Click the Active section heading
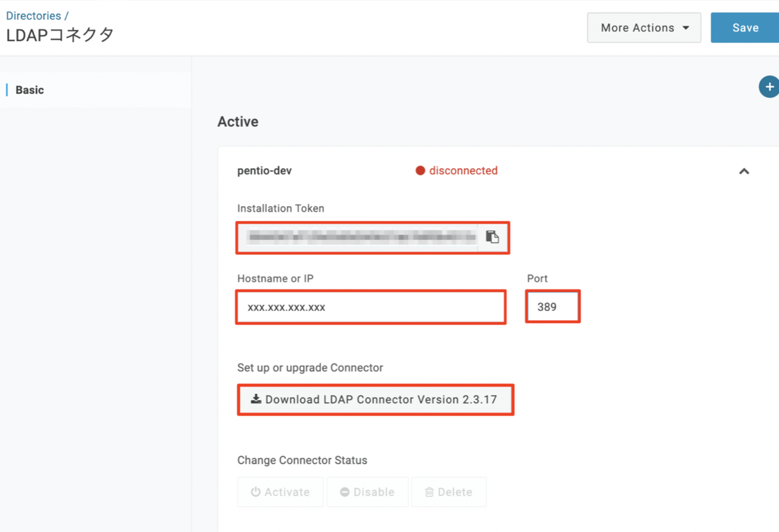This screenshot has height=532, width=779. pyautogui.click(x=238, y=122)
